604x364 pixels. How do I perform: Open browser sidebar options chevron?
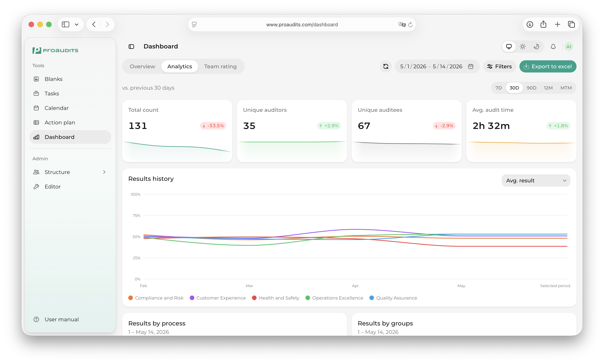click(77, 24)
